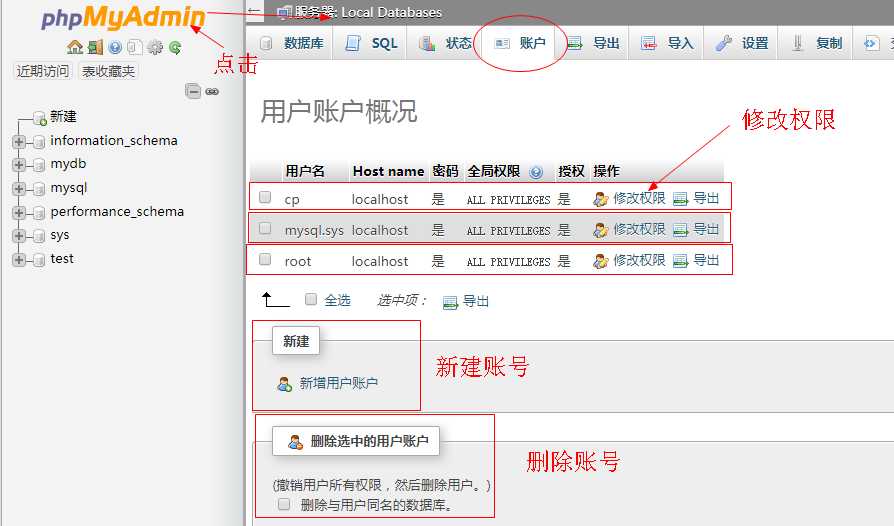894x526 pixels.
Task: Click ALL PRIVILEGES in root row
Action: tap(509, 262)
